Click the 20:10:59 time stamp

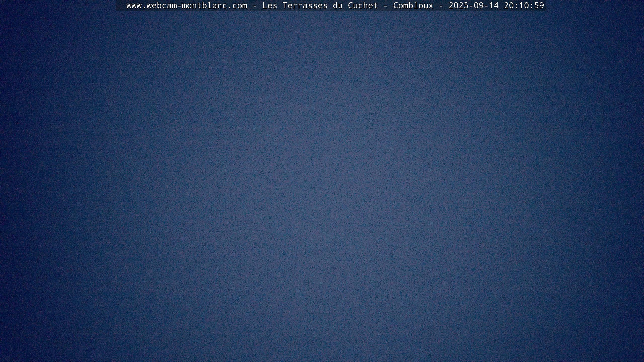(x=524, y=6)
